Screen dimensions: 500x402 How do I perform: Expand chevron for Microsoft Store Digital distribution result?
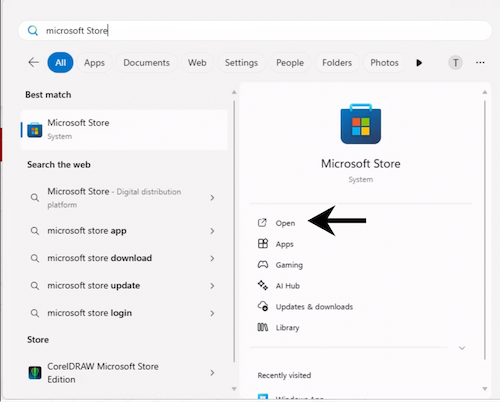tap(212, 198)
